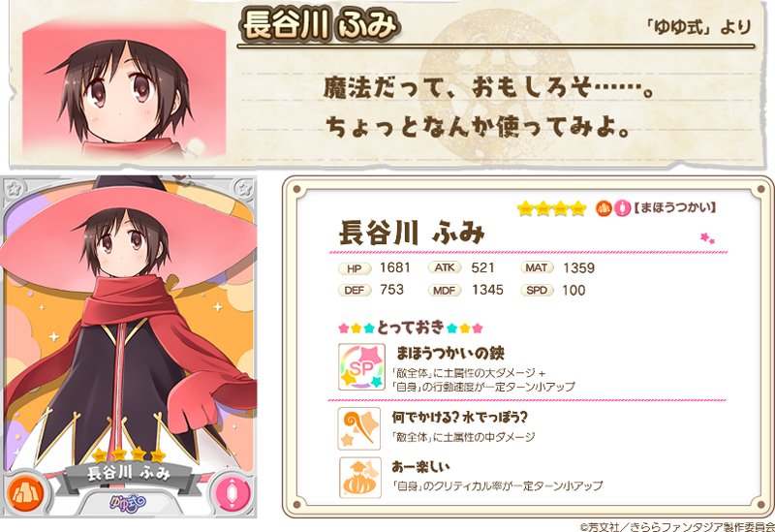Click the とっておき section header
775x532 pixels.
pos(410,327)
